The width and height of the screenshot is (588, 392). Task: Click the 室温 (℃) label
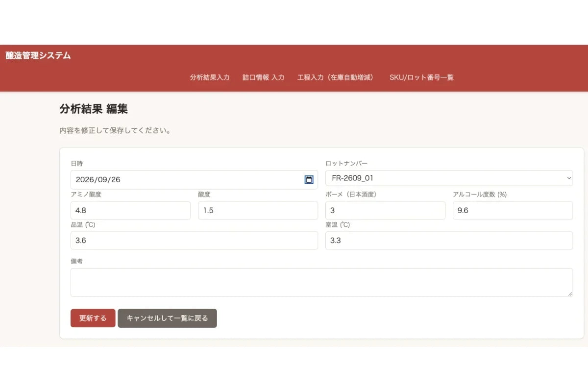pos(338,225)
